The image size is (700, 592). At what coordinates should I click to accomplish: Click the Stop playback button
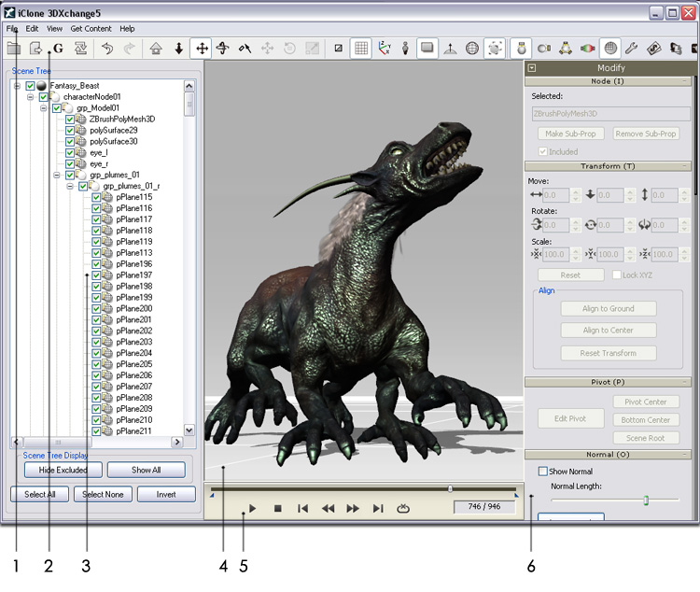(277, 508)
